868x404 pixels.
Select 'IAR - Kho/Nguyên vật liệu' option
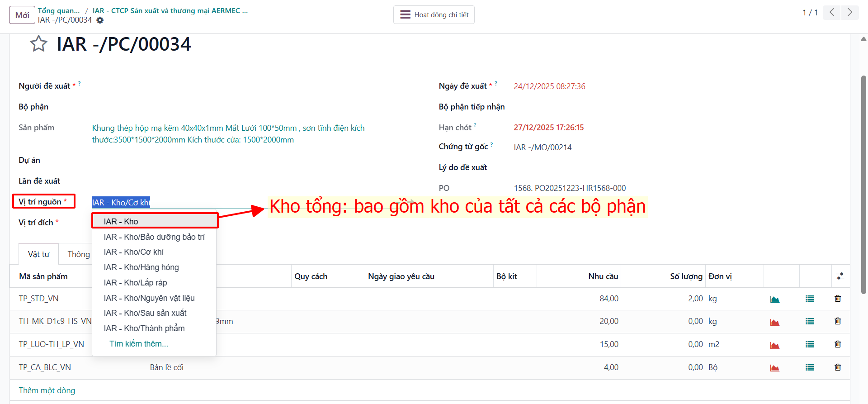[x=154, y=298]
